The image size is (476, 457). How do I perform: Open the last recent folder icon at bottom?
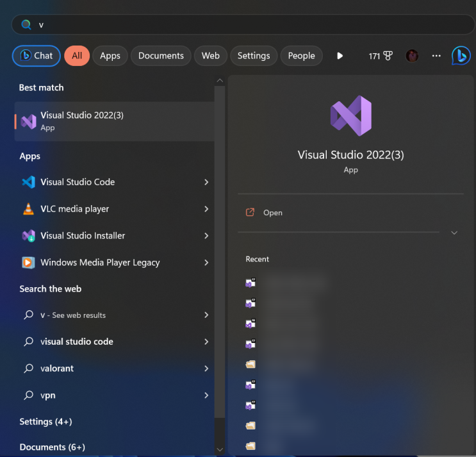pos(250,445)
